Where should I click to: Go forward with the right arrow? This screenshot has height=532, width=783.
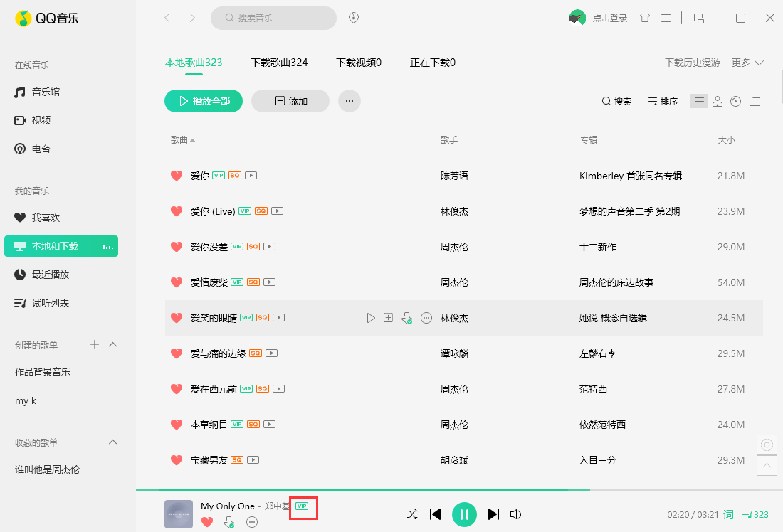192,18
